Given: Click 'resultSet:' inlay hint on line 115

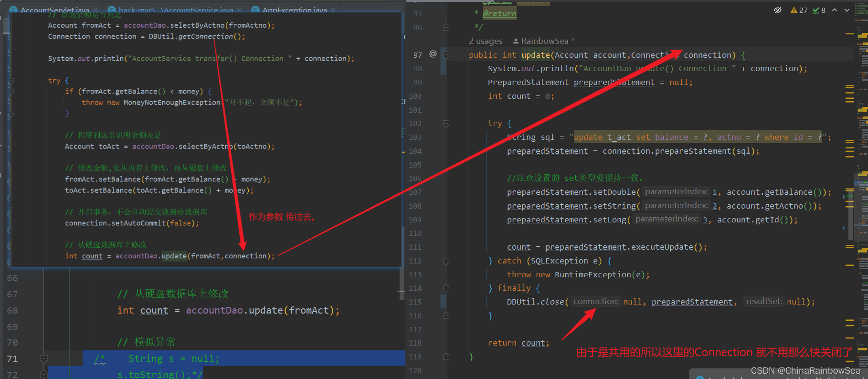Looking at the screenshot, I should coord(763,302).
